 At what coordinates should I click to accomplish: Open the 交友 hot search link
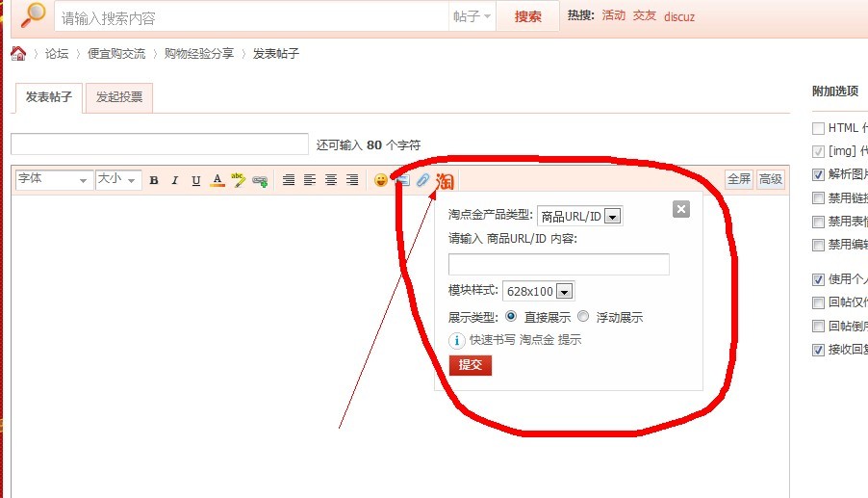[645, 15]
